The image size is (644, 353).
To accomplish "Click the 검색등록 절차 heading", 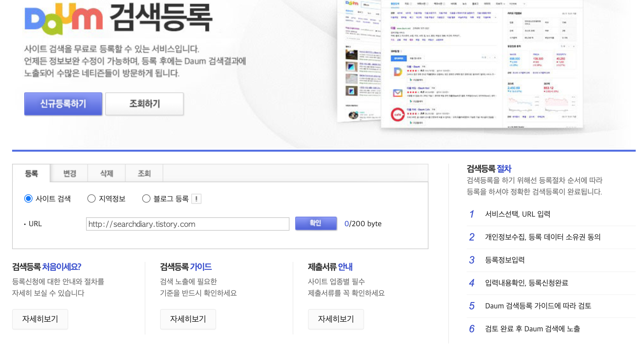I will click(489, 169).
